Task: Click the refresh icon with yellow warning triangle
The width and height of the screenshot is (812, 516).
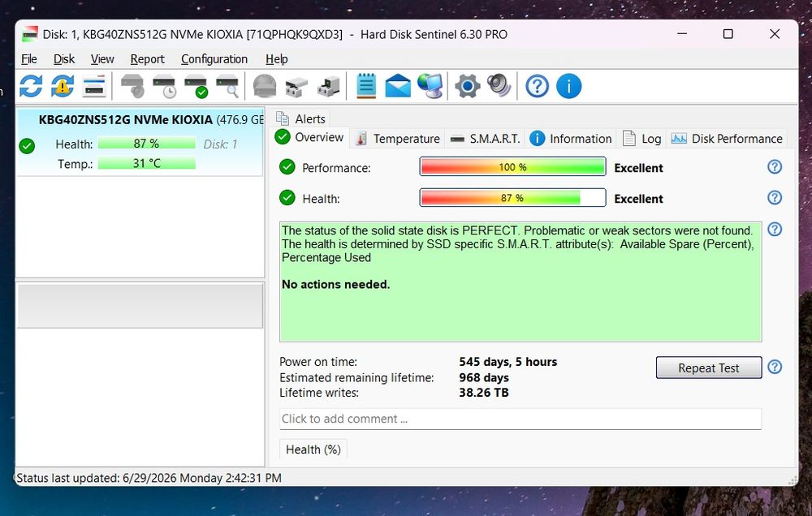Action: [x=63, y=86]
